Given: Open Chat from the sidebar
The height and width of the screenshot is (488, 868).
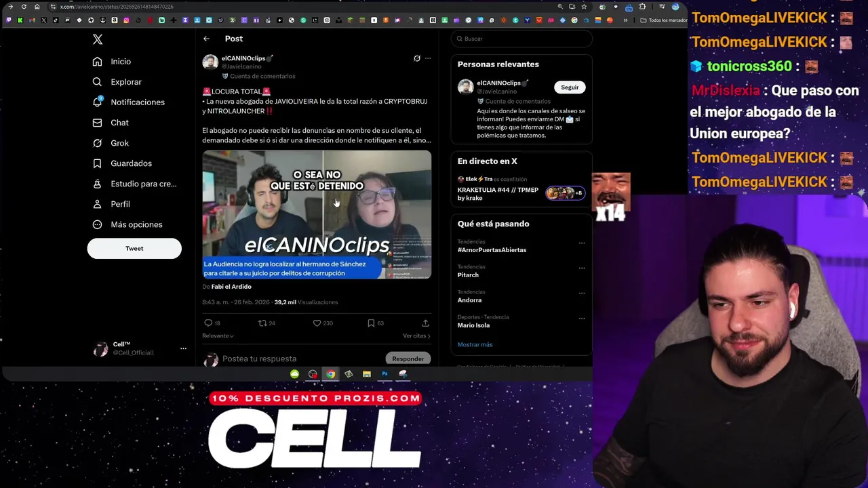Looking at the screenshot, I should (x=111, y=123).
